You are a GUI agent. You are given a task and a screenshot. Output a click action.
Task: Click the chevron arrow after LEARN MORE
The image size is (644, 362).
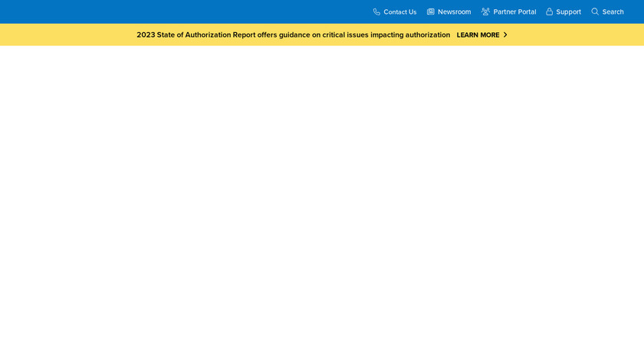505,35
